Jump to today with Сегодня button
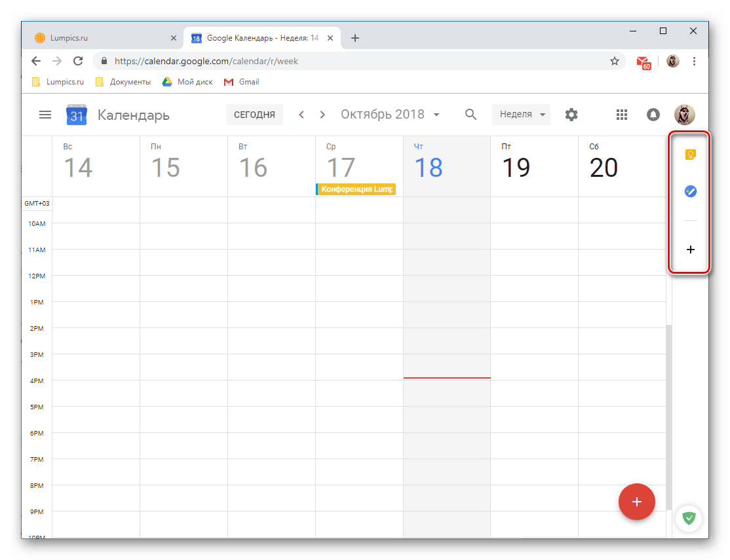 pyautogui.click(x=254, y=115)
